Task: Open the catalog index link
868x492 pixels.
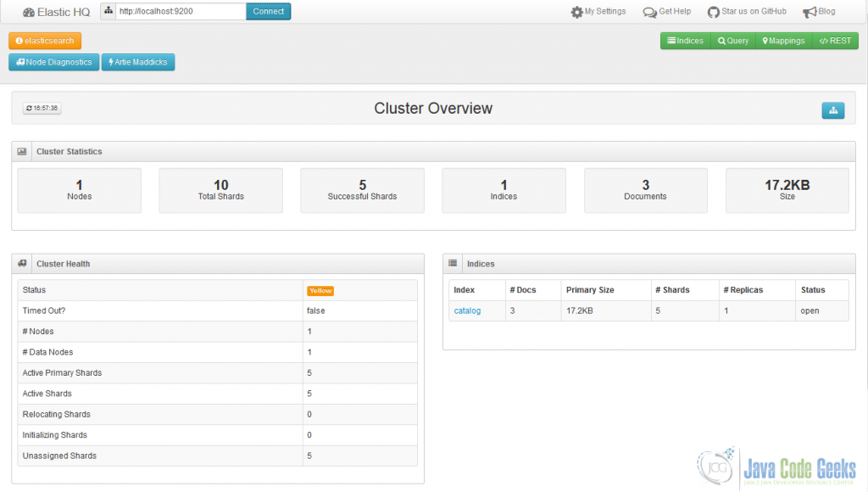Action: click(x=467, y=310)
